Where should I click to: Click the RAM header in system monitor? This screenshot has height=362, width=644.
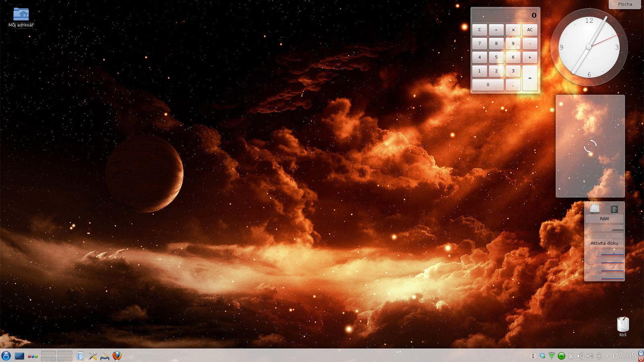point(604,219)
